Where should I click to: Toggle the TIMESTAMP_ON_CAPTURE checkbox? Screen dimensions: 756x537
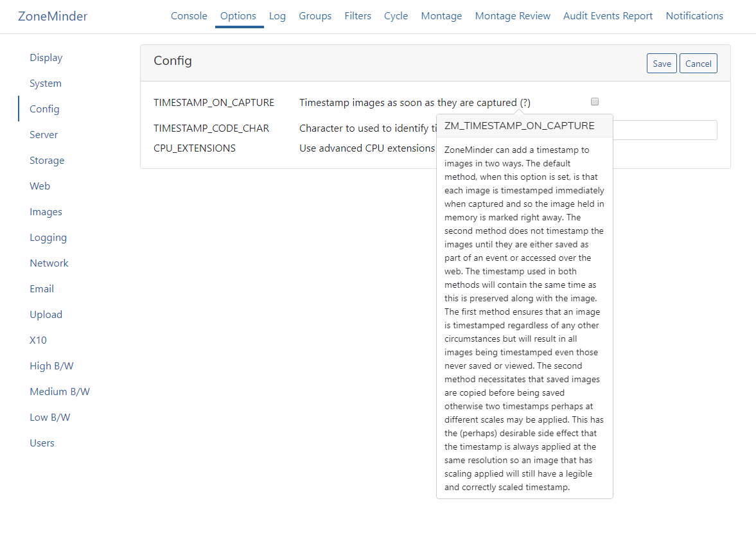pos(595,101)
